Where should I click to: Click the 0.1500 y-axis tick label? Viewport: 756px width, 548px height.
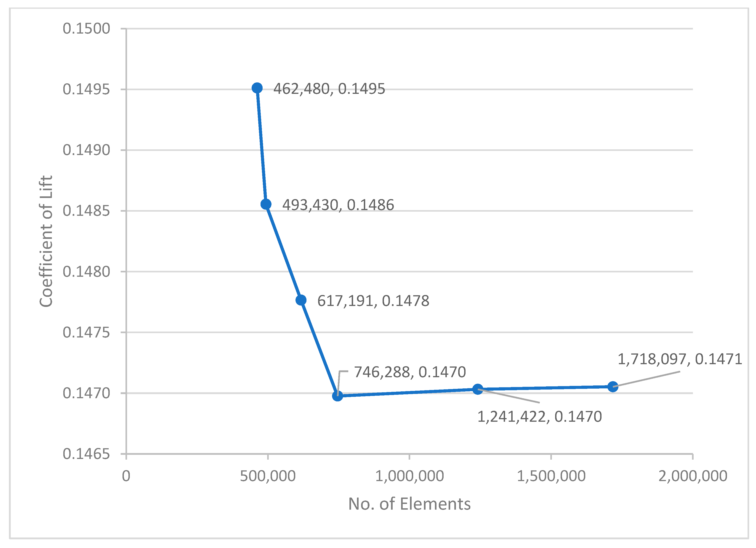point(86,29)
